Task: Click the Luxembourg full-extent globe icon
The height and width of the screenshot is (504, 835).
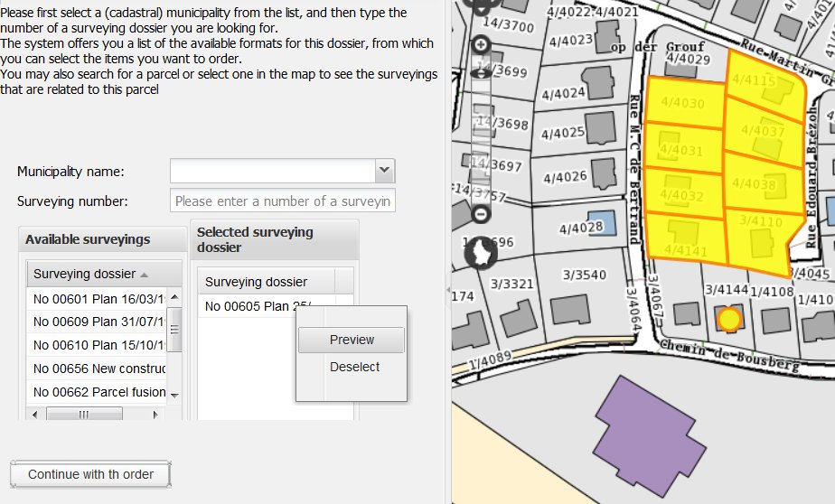Action: 481,251
